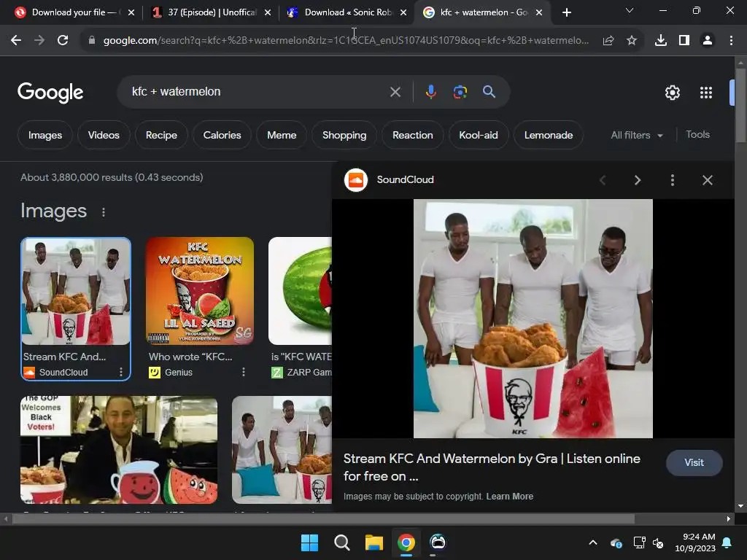Show hidden tray icons chevron
Screen dimensions: 747x560
point(593,542)
